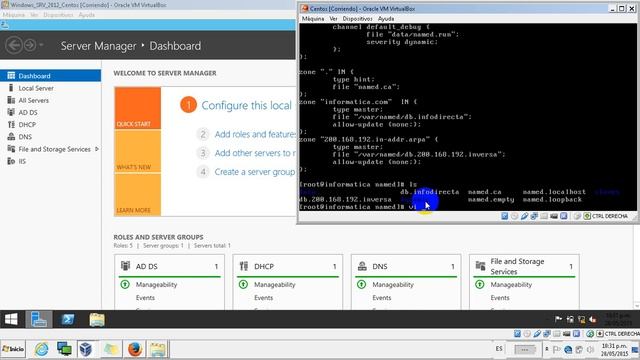
Task: Open PowerShell from the guest taskbar
Action: pyautogui.click(x=68, y=319)
